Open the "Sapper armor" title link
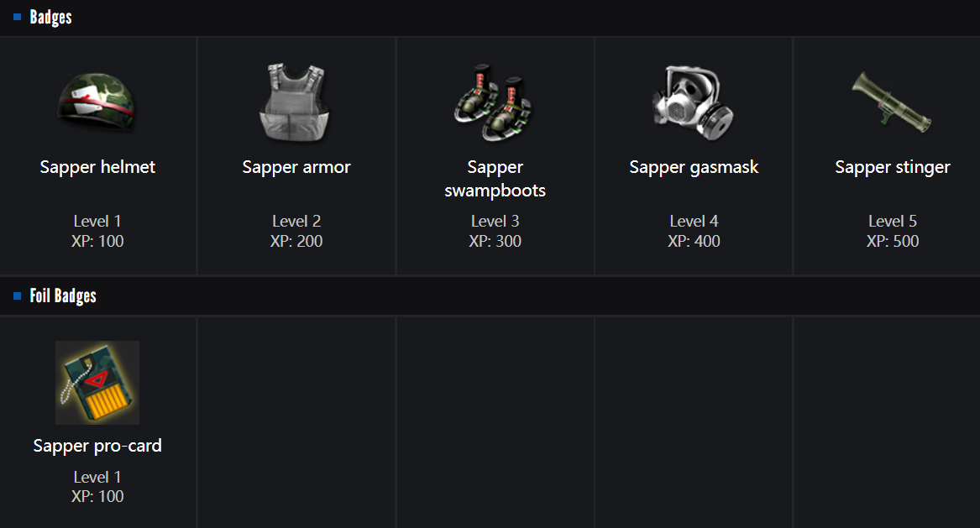The height and width of the screenshot is (528, 980). coord(296,167)
